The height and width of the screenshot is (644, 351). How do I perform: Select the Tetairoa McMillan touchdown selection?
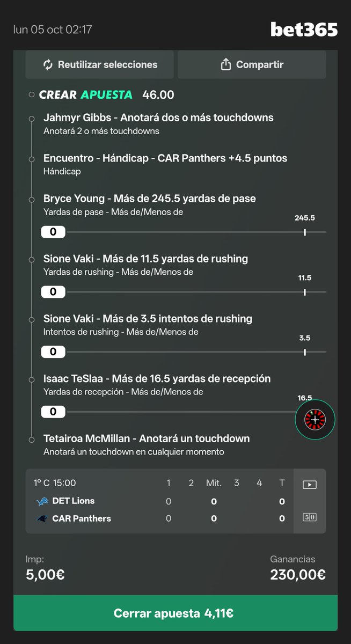(x=147, y=445)
